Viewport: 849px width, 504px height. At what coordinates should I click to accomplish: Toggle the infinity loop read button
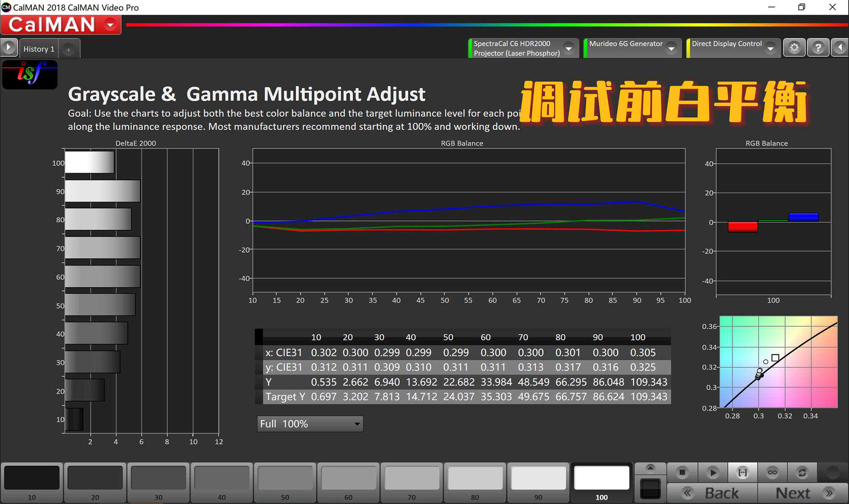[x=772, y=472]
